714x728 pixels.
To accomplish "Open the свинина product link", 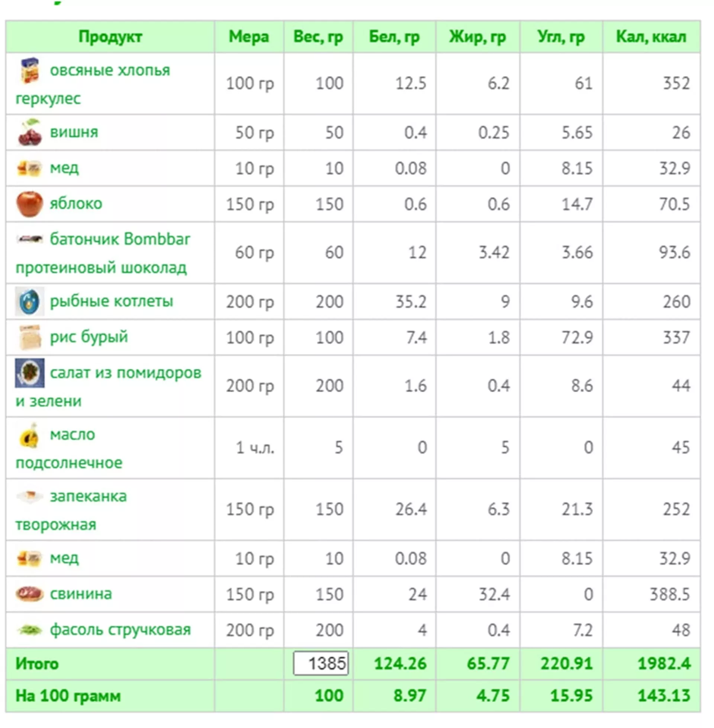I will tap(81, 594).
